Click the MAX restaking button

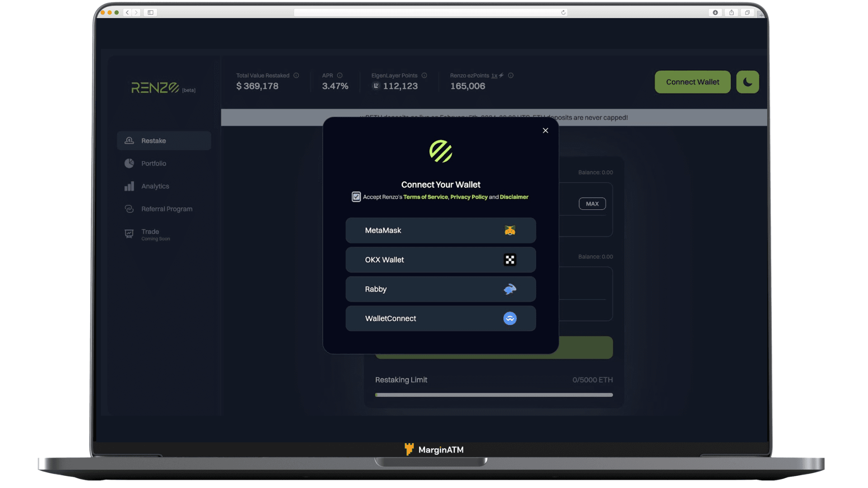pyautogui.click(x=592, y=203)
